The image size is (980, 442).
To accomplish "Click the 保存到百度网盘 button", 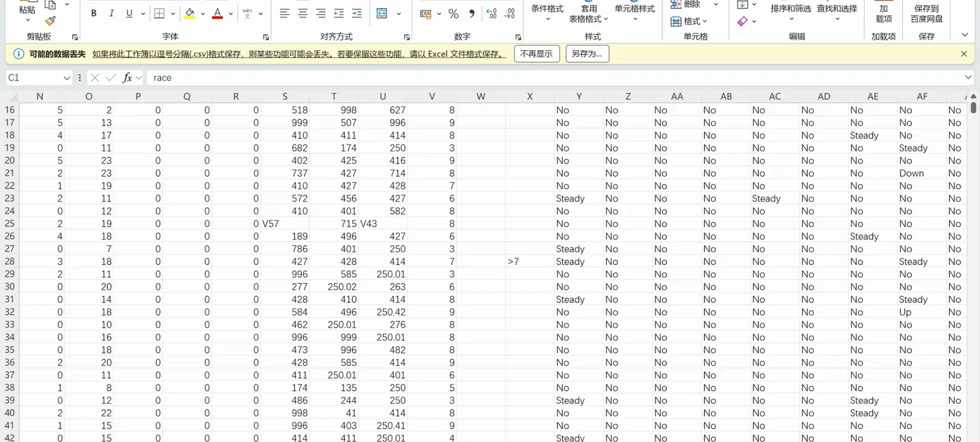I will 927,13.
